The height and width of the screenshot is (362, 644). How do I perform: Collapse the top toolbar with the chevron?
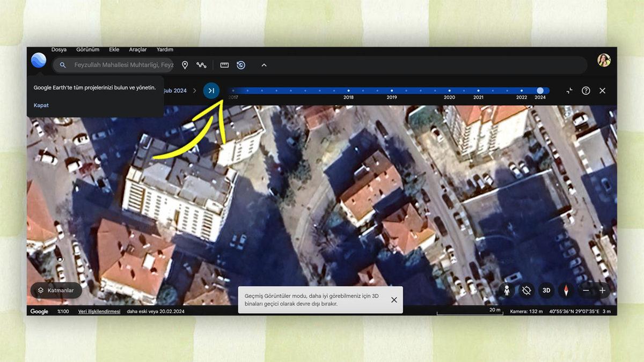[264, 65]
